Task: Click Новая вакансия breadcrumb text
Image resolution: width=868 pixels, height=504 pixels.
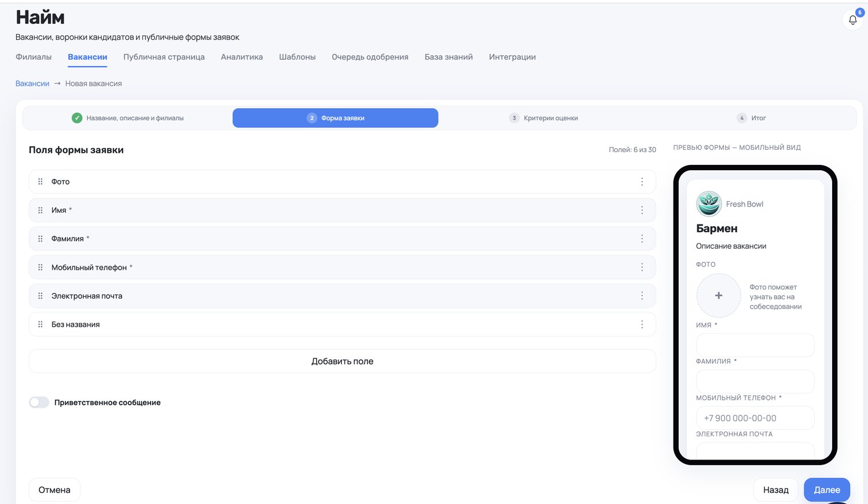Action: (94, 83)
